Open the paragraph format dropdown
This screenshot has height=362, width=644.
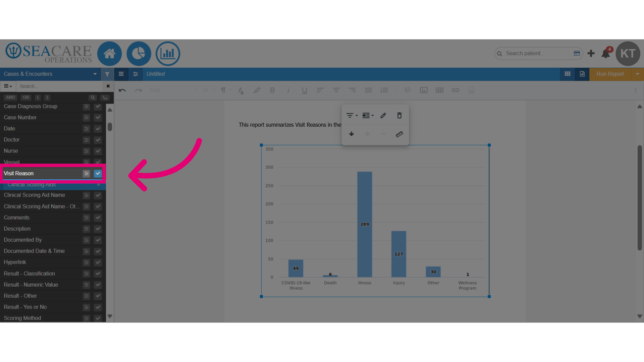point(225,90)
